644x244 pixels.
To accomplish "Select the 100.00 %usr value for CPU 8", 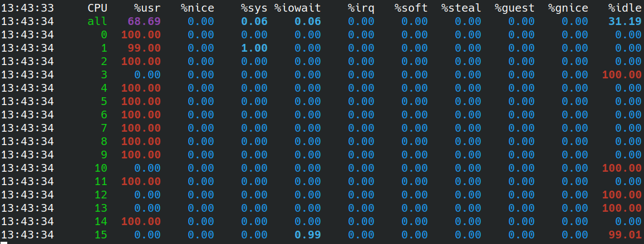I will (x=141, y=142).
